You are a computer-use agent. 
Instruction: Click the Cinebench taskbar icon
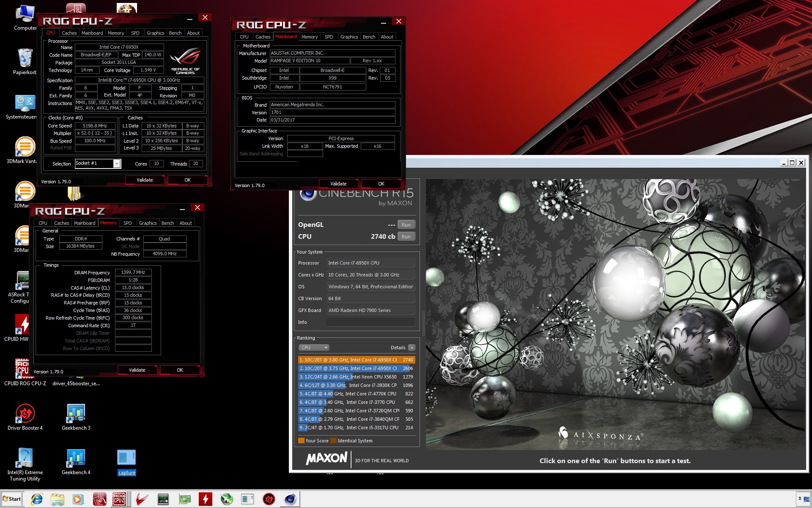click(290, 500)
